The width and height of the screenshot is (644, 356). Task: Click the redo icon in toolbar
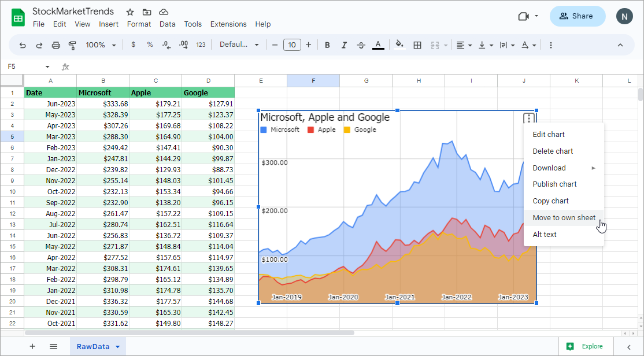[x=39, y=45]
